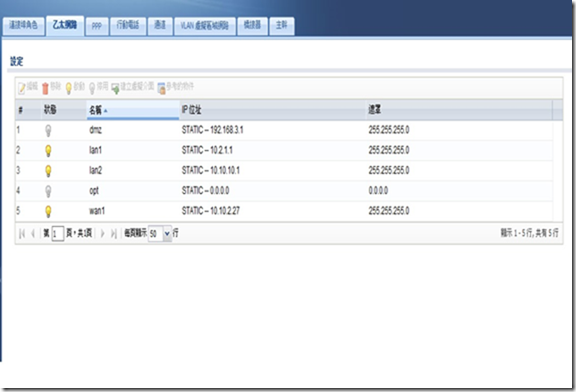
Task: Open the Bridge (橋接器) tab
Action: pos(252,25)
